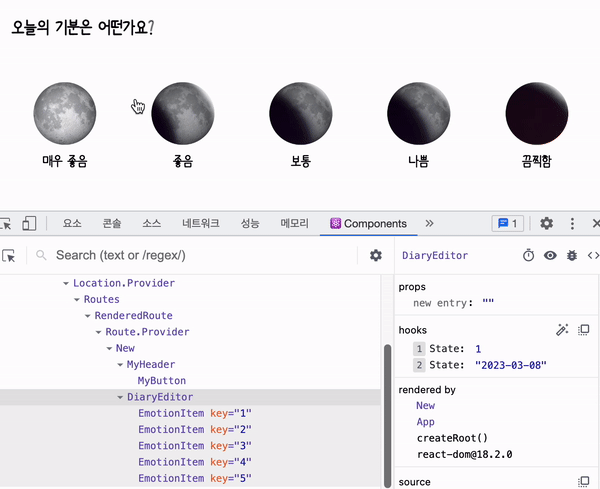Click hook index badge 1
Image resolution: width=600 pixels, height=489 pixels.
(419, 349)
